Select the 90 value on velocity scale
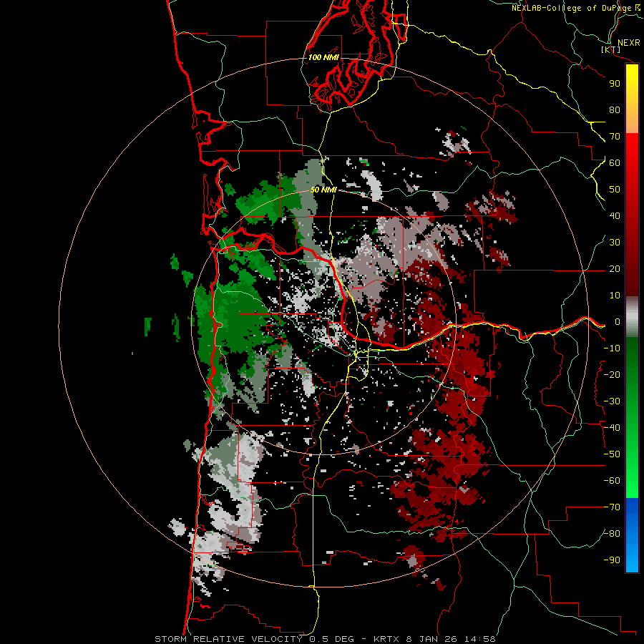The height and width of the screenshot is (644, 644). (x=615, y=84)
